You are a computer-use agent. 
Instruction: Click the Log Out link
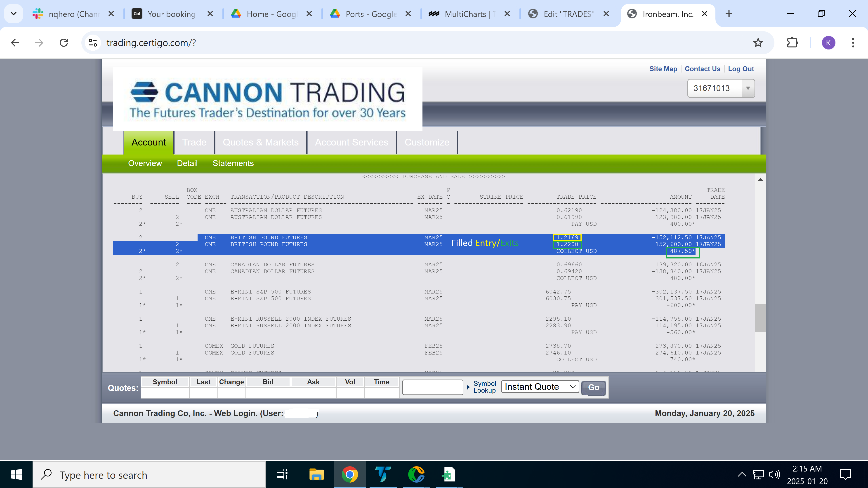click(741, 69)
